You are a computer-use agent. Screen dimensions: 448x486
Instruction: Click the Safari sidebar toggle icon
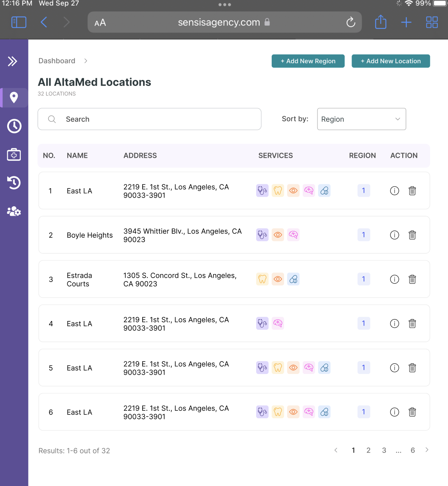(19, 22)
